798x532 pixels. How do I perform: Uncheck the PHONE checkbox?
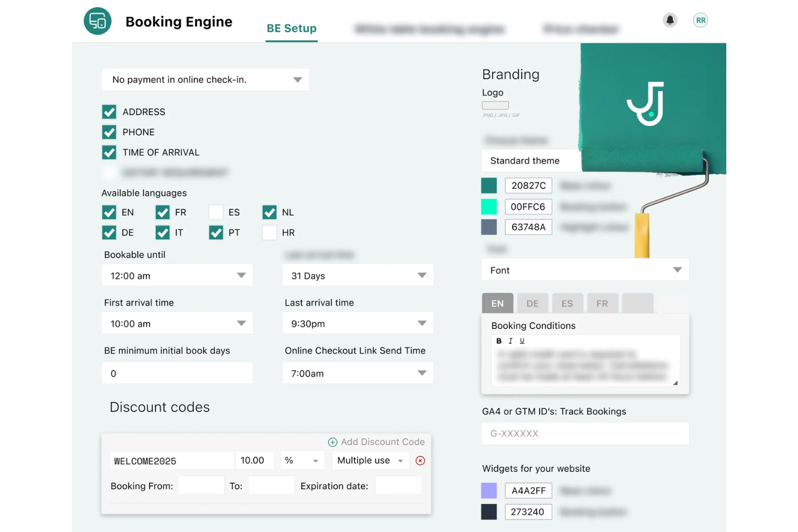pos(109,132)
